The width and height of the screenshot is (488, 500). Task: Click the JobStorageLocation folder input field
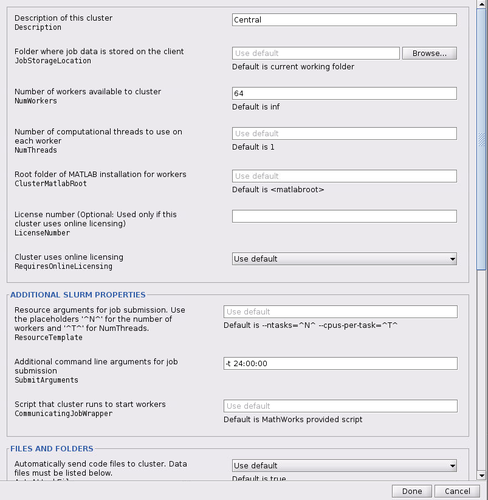pos(316,53)
